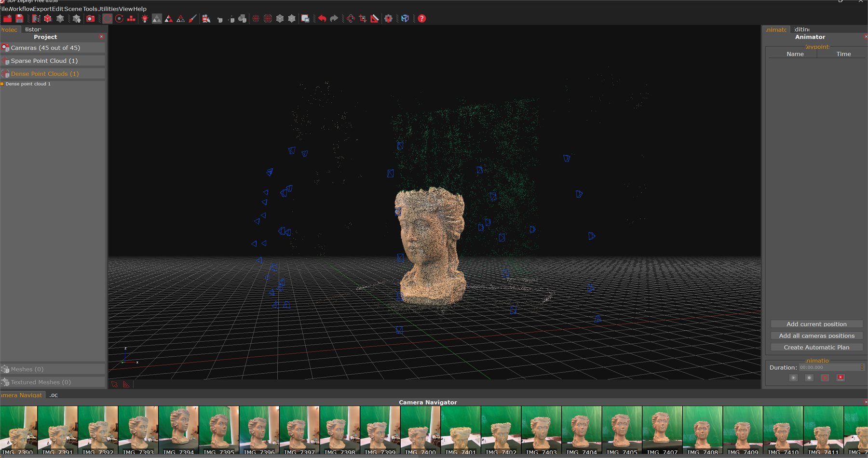Viewport: 868px width, 458px height.
Task: Click the red hierarchy blocks icon
Action: [131, 18]
